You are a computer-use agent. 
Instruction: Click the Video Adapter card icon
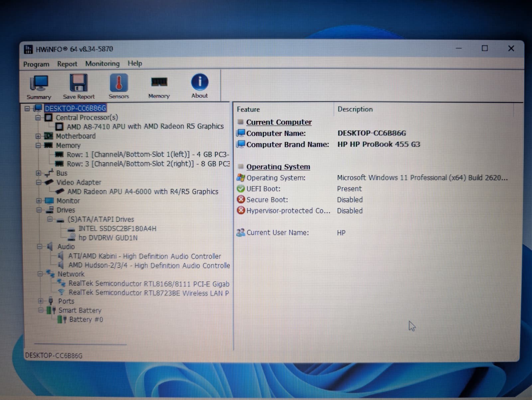click(49, 182)
